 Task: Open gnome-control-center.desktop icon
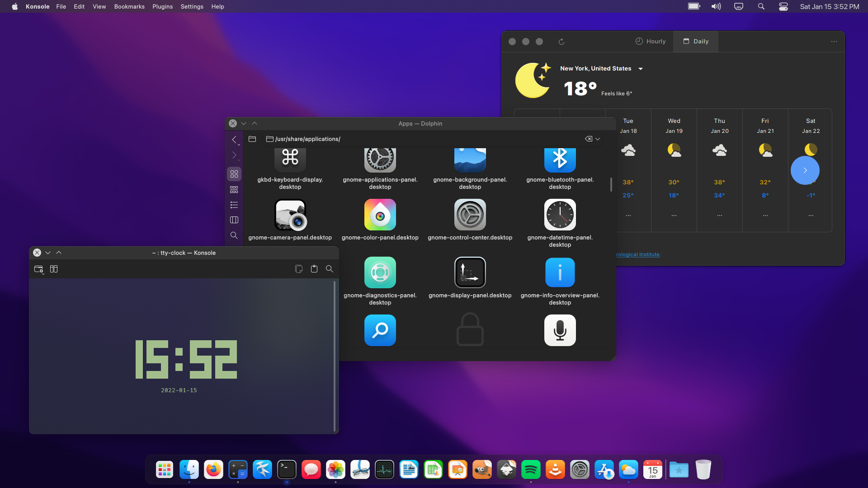pyautogui.click(x=470, y=215)
